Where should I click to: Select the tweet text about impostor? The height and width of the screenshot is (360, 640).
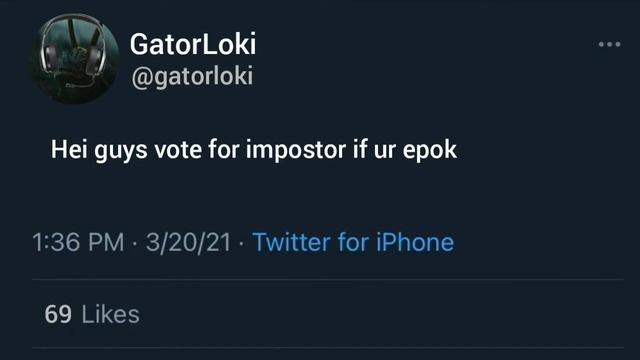click(x=253, y=150)
